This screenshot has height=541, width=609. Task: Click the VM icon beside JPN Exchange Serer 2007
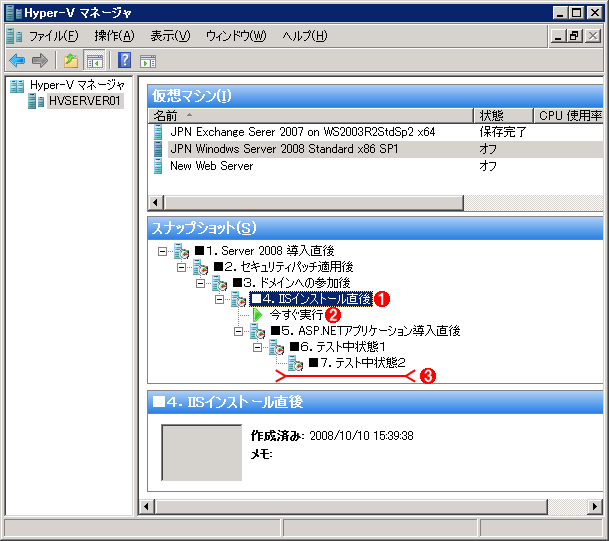coord(158,132)
